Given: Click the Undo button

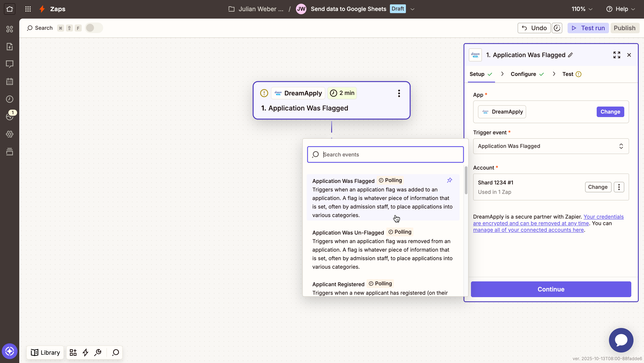Looking at the screenshot, I should pos(534,28).
